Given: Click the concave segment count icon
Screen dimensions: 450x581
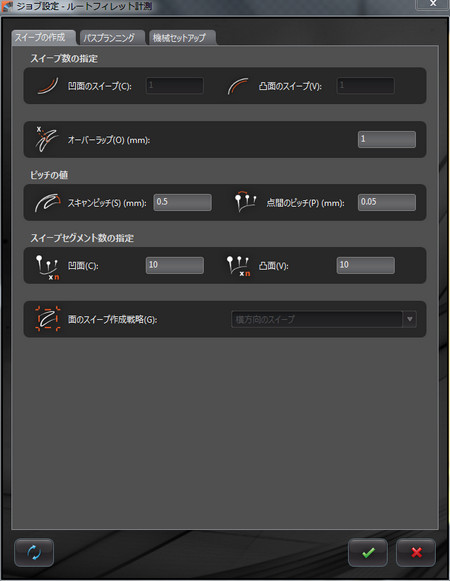Looking at the screenshot, I should [47, 267].
